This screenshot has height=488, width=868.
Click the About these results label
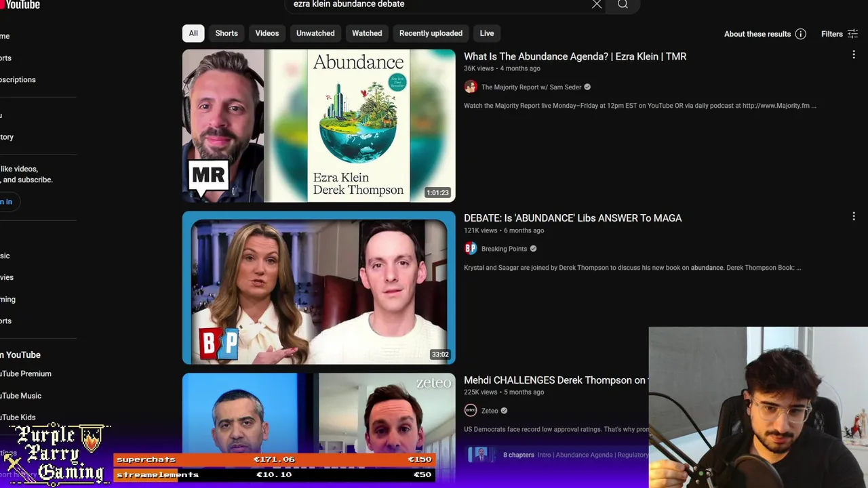coord(757,34)
